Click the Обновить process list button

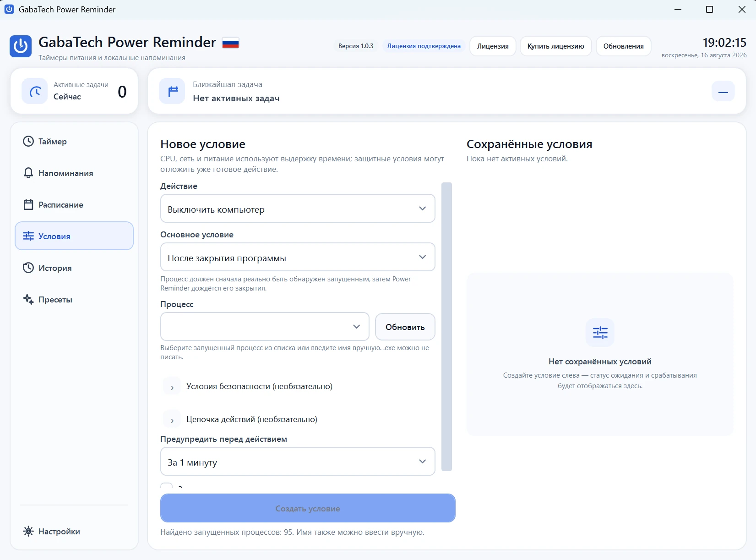pyautogui.click(x=405, y=327)
